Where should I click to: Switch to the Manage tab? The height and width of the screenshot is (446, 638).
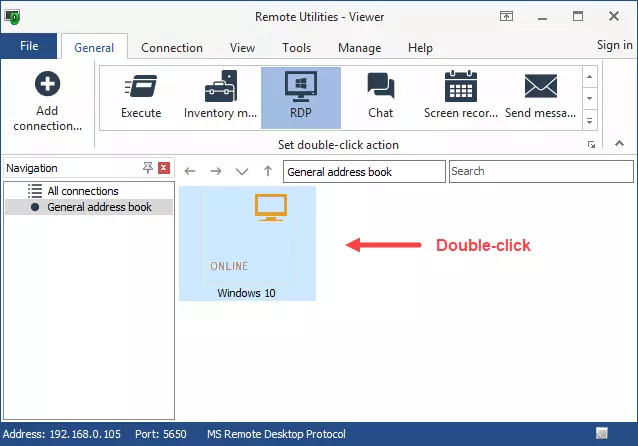pos(359,48)
